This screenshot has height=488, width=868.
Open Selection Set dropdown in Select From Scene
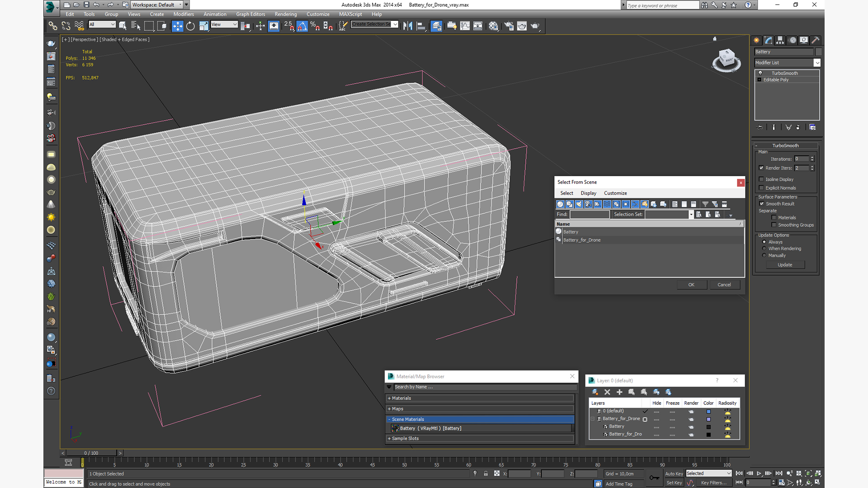tap(691, 215)
